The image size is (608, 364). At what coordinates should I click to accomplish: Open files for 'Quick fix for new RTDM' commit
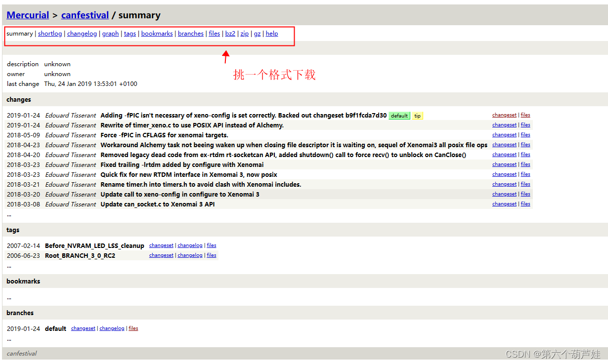(x=525, y=174)
